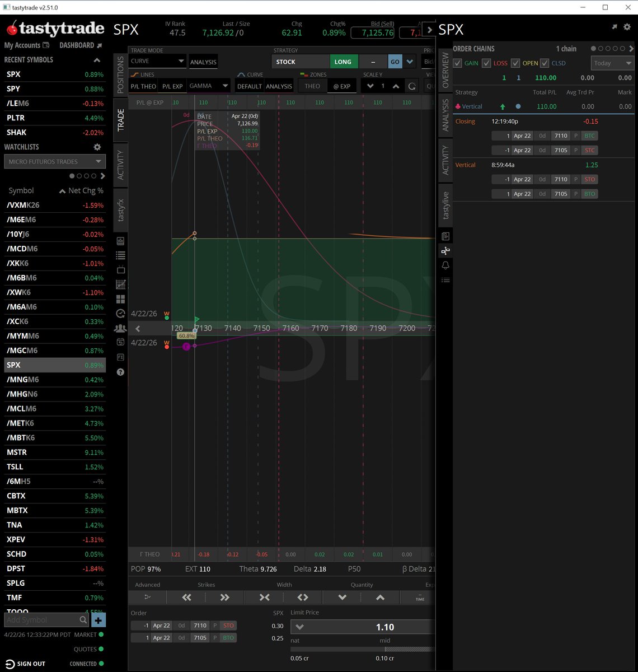Toggle @ EXP zones button

point(341,86)
